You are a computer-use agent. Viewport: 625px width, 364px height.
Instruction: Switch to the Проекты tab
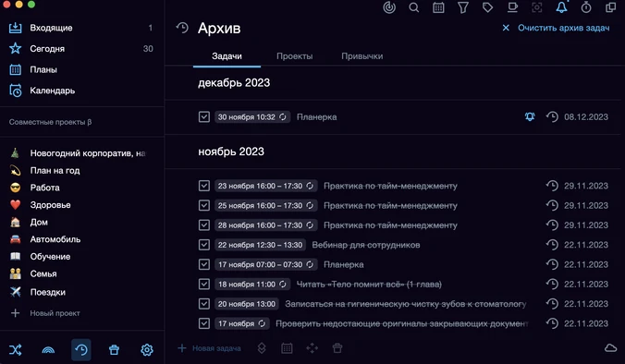[295, 56]
